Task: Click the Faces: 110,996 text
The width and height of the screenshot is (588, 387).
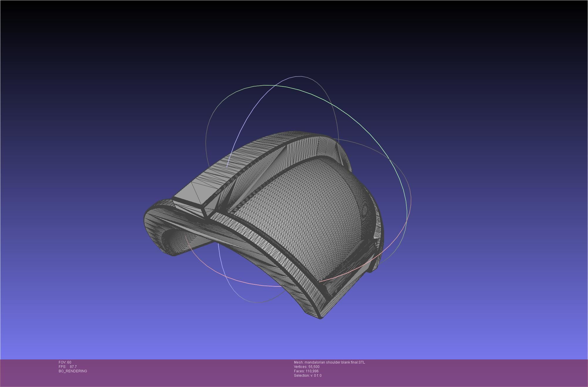Action: click(x=306, y=371)
